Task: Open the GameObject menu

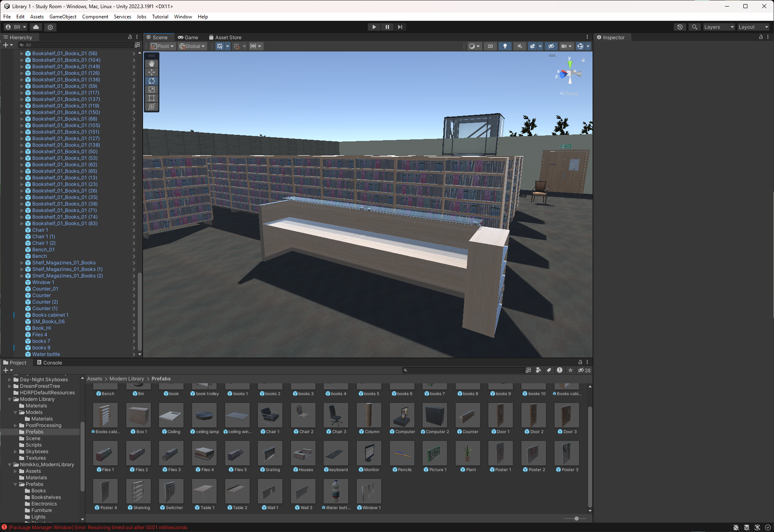Action: pos(63,17)
